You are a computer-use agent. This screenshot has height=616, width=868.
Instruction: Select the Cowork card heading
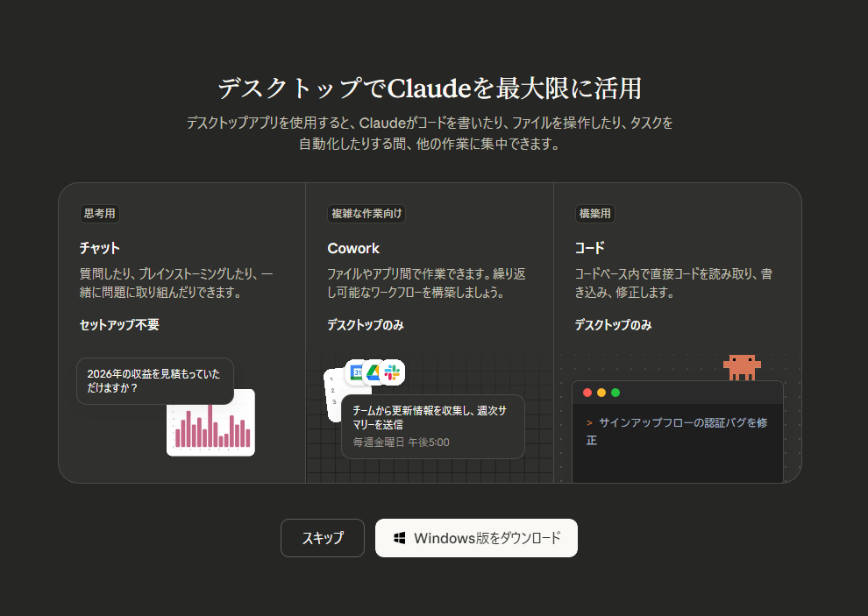pos(353,248)
